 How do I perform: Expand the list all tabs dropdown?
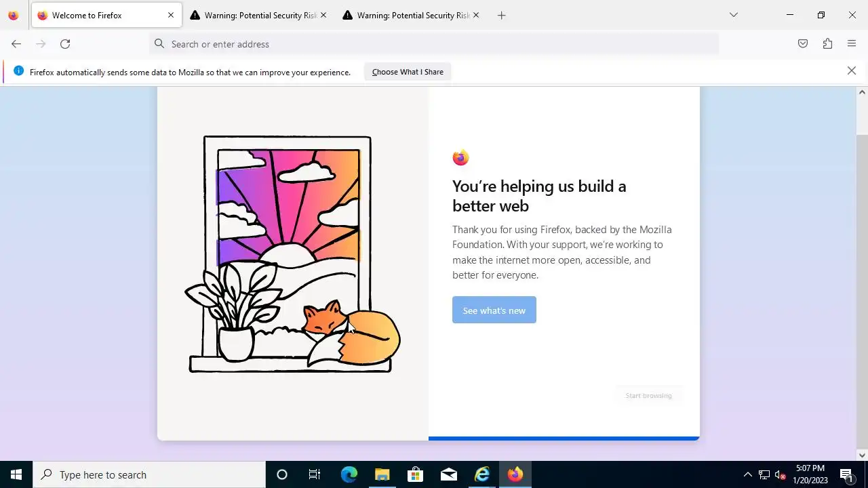click(734, 15)
